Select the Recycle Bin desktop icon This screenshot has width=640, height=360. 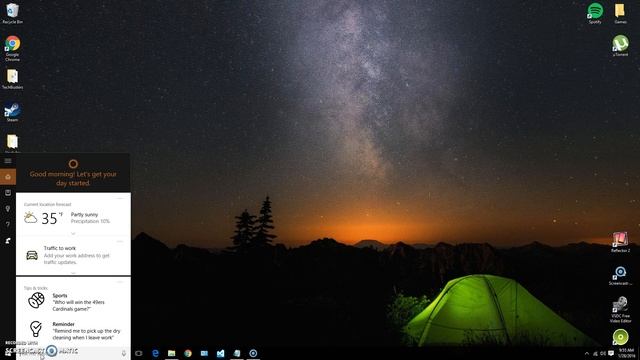[12, 13]
